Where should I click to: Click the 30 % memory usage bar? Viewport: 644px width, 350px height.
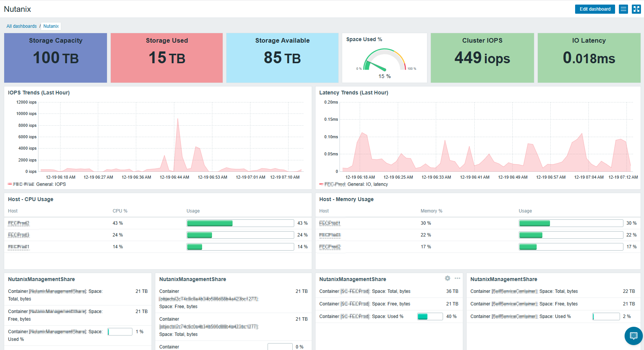tap(571, 223)
